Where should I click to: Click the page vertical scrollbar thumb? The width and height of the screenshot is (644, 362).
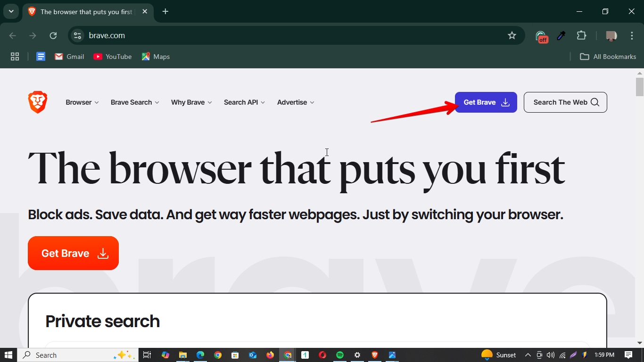pos(640,87)
